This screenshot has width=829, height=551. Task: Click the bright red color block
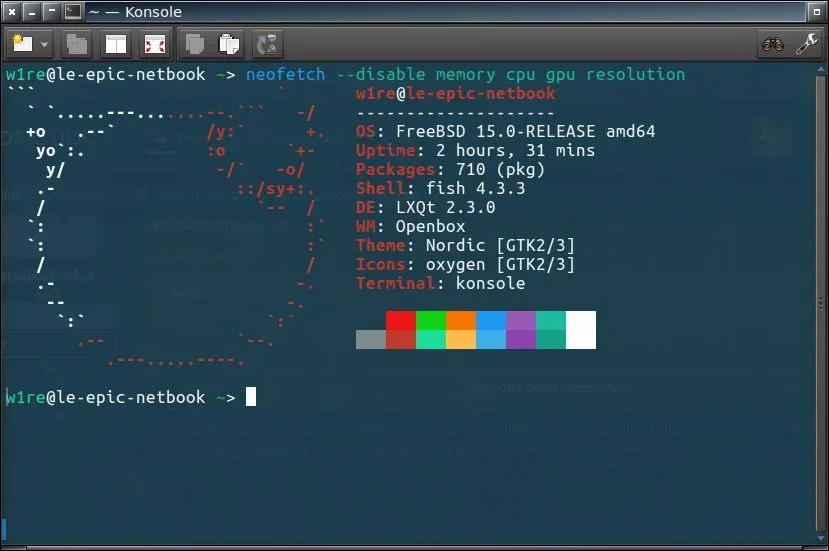401,320
